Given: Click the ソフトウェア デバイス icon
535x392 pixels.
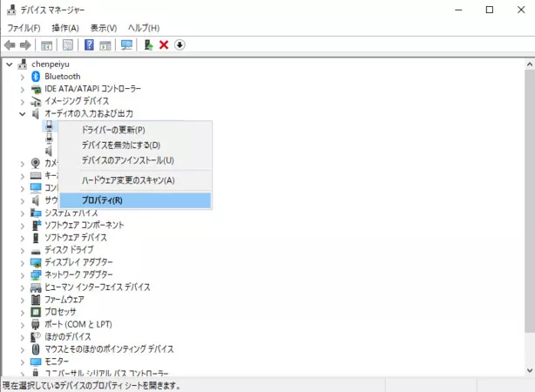Looking at the screenshot, I should click(36, 238).
